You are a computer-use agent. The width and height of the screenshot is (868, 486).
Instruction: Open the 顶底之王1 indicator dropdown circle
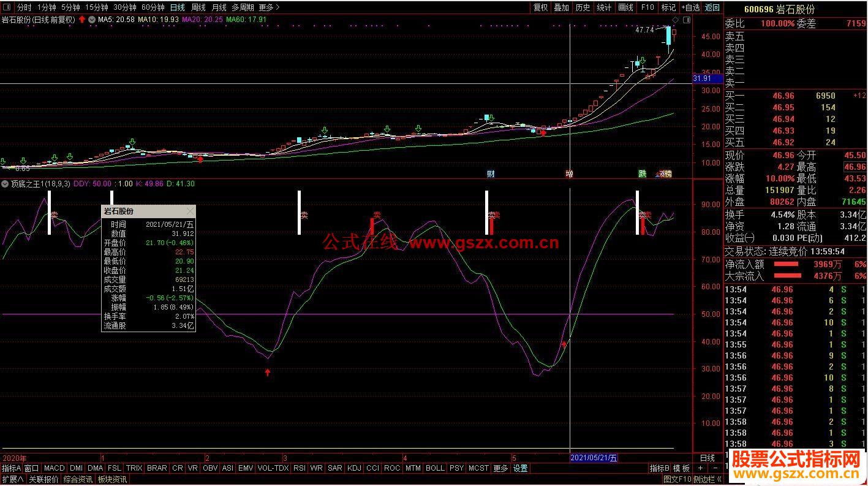coord(6,183)
